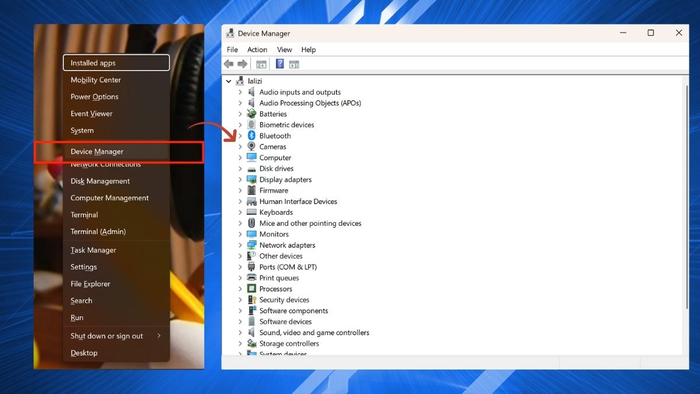This screenshot has width=700, height=394.
Task: Click the blue Help icon in toolbar
Action: tap(280, 64)
